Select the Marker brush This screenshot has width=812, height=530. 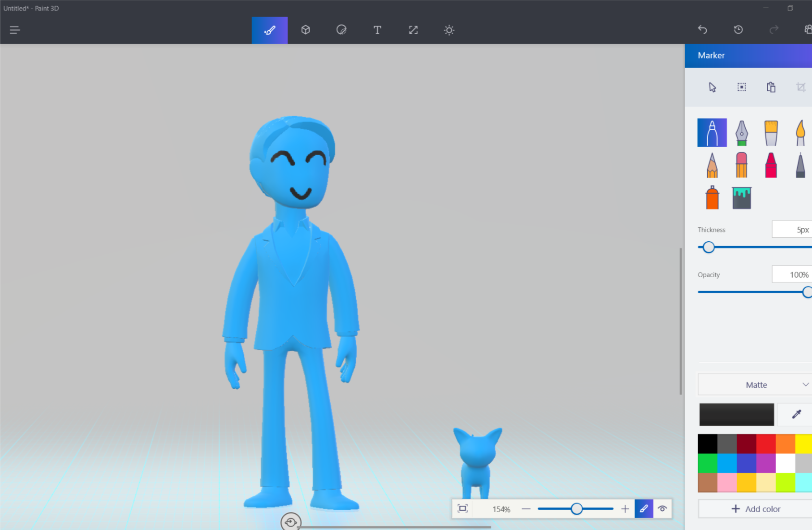click(x=712, y=133)
